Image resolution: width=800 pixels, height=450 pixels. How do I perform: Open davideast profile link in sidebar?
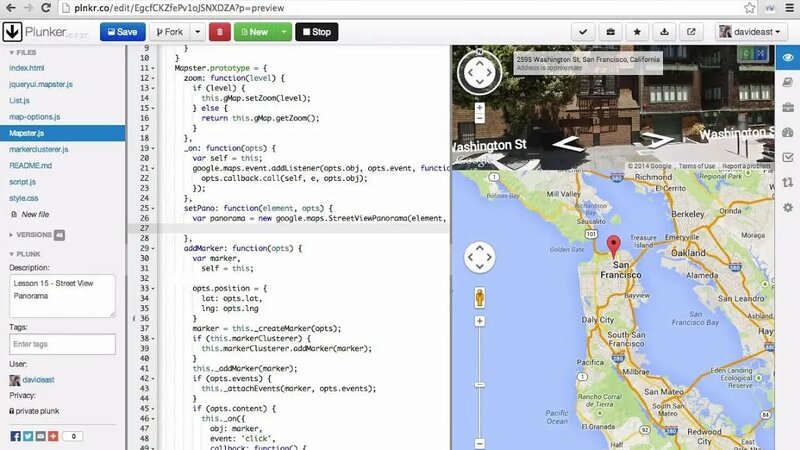pyautogui.click(x=38, y=380)
